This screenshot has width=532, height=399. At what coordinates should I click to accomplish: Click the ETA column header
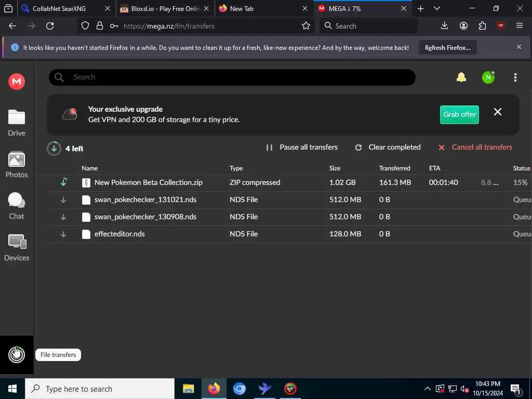point(435,168)
